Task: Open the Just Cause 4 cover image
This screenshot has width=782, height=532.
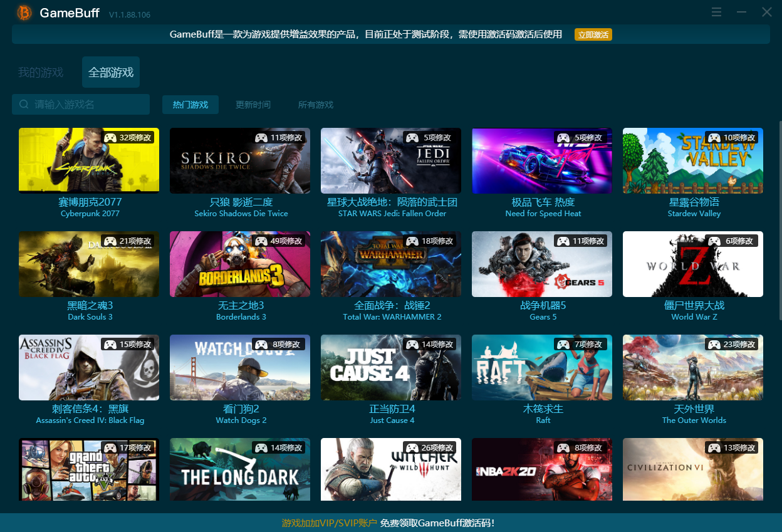Action: point(391,368)
